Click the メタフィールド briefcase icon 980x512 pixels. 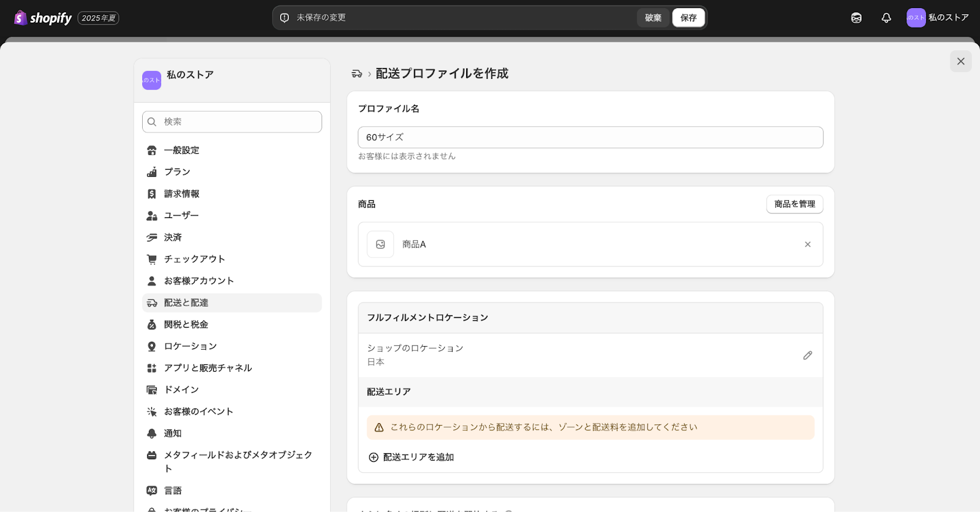tap(152, 455)
